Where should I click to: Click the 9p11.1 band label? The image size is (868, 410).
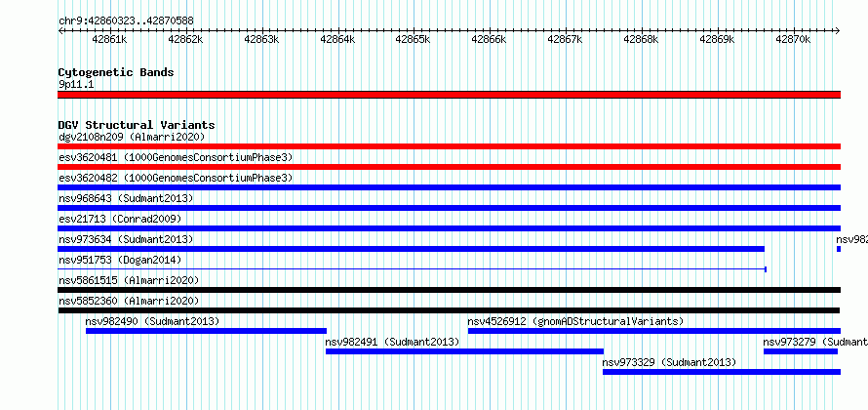(x=76, y=85)
